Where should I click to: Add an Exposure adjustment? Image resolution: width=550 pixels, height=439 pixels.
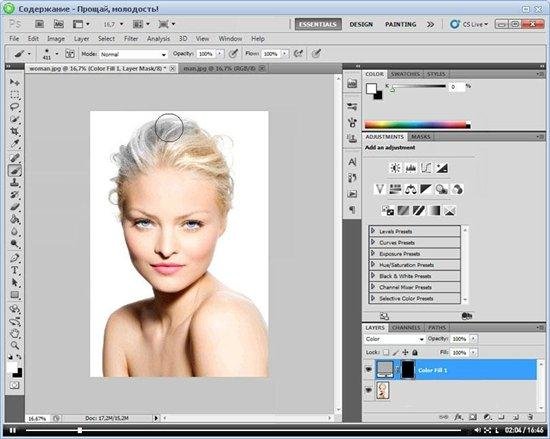click(441, 168)
